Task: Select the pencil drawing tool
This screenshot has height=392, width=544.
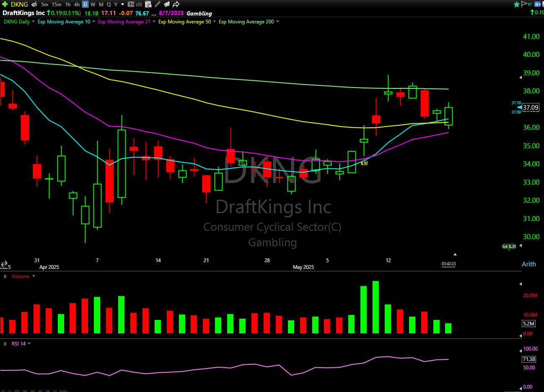Action: pyautogui.click(x=158, y=5)
